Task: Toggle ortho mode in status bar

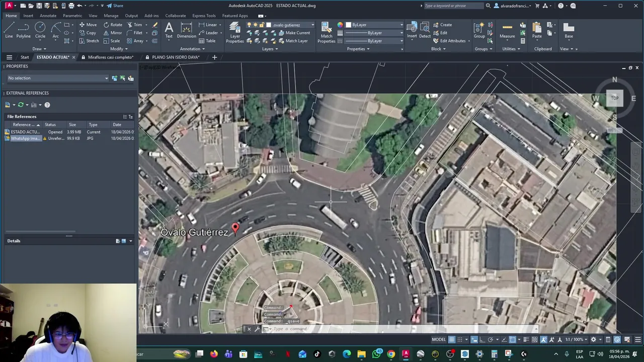Action: pos(481,339)
